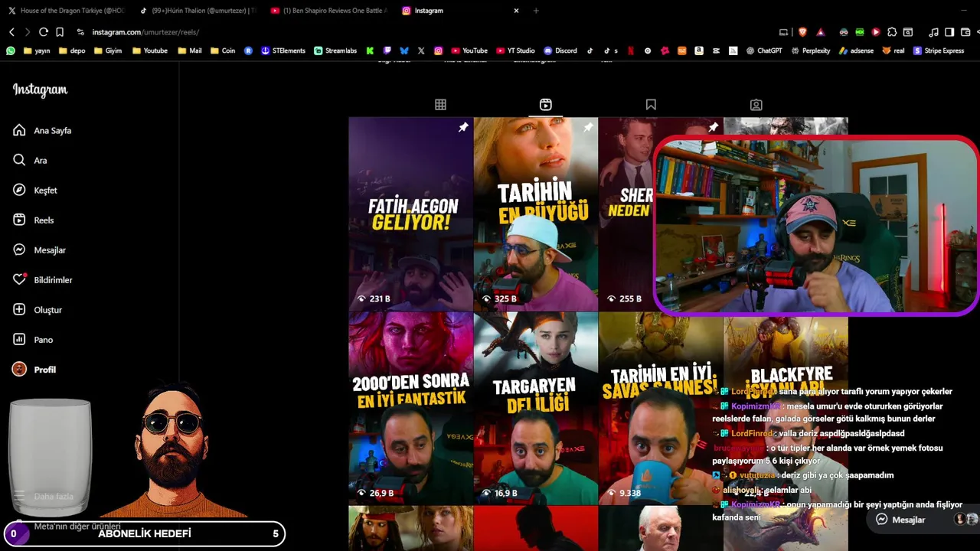Open the Netflix bookmark icon

[x=631, y=51]
